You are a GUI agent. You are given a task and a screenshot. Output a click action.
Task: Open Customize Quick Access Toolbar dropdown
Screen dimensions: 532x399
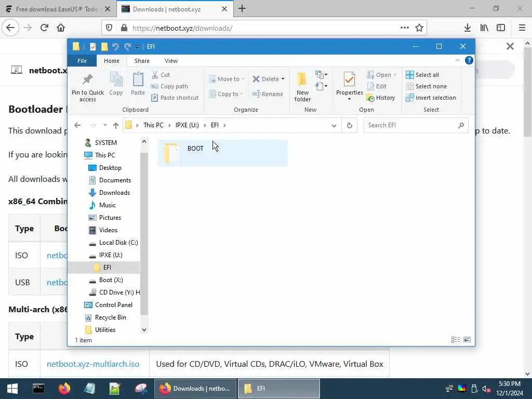pyautogui.click(x=137, y=47)
